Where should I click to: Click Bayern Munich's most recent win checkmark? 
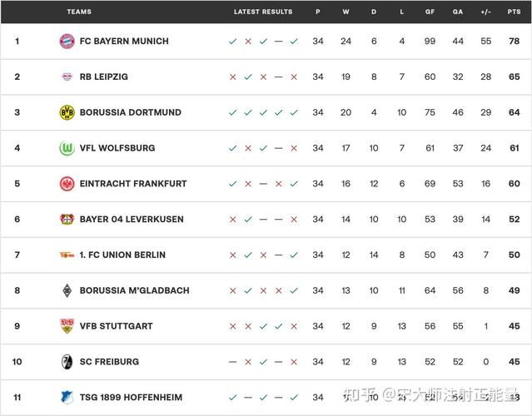coord(294,42)
